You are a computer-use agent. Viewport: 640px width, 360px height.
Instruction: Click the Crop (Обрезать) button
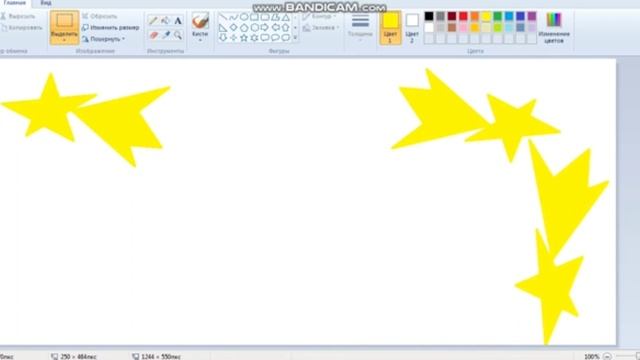click(100, 16)
